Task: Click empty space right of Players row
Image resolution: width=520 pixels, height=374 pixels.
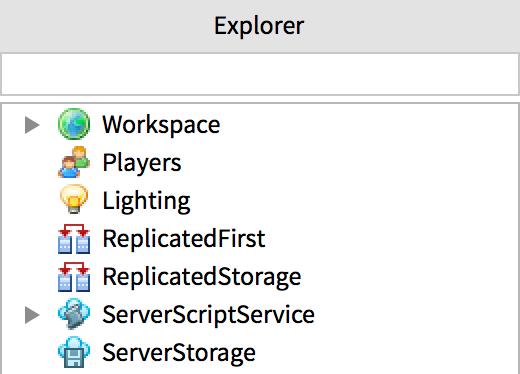Action: (x=350, y=163)
